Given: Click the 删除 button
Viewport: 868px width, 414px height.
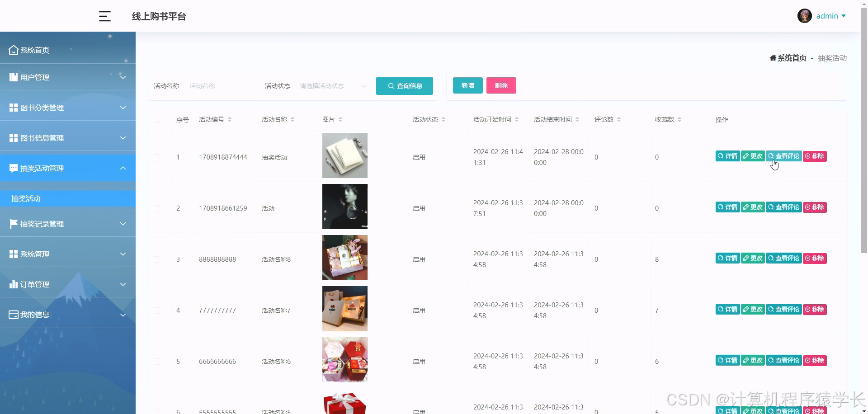Looking at the screenshot, I should pos(501,85).
